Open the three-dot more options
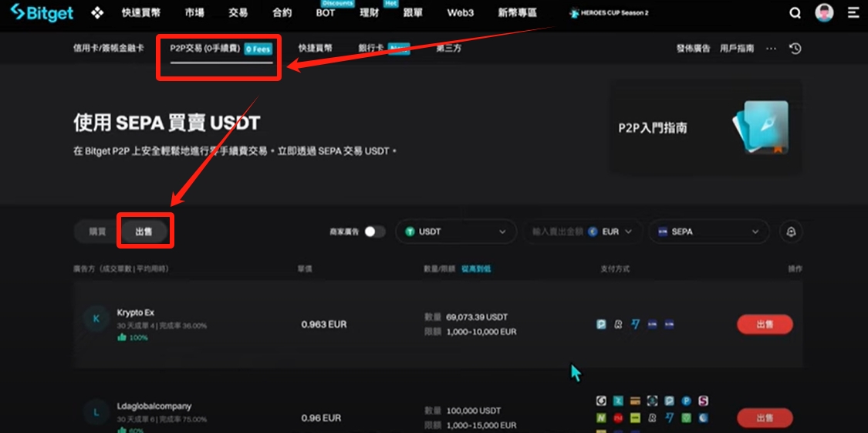The image size is (868, 433). pyautogui.click(x=771, y=49)
